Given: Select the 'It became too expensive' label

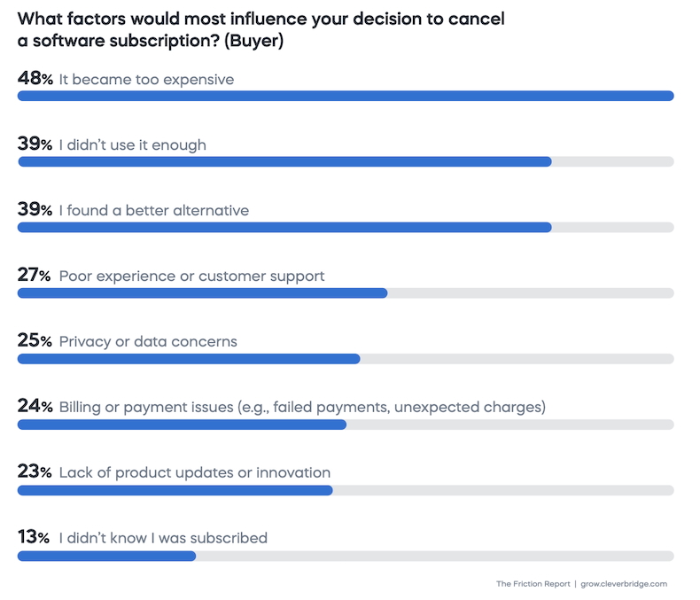Looking at the screenshot, I should tap(146, 80).
